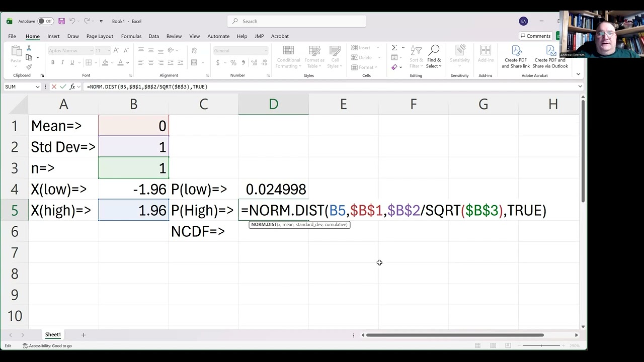
Task: Open Sort & Filter
Action: (416, 57)
